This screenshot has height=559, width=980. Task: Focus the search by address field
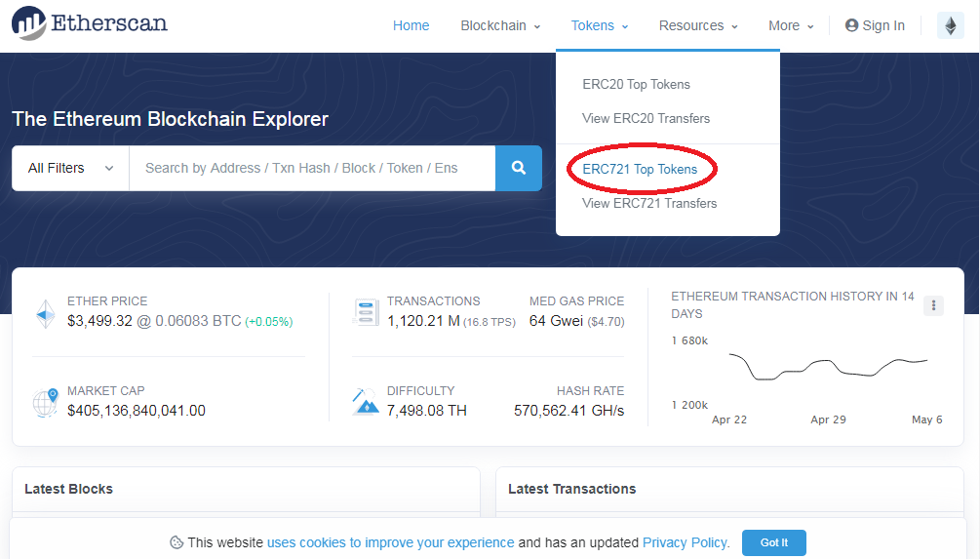tap(312, 168)
